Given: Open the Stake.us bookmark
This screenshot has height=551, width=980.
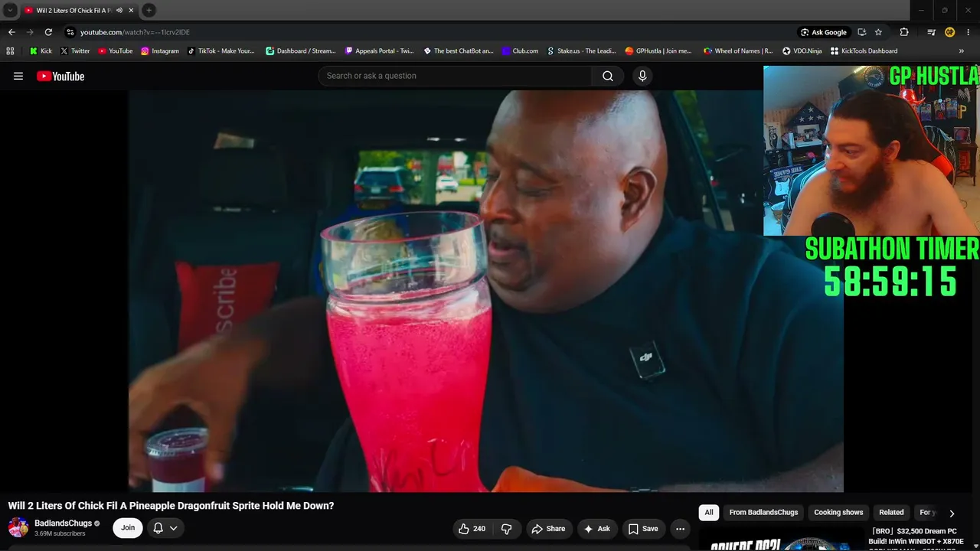Looking at the screenshot, I should pyautogui.click(x=582, y=51).
